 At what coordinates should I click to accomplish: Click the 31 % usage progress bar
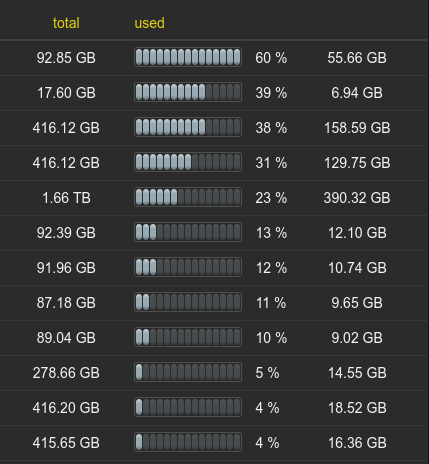click(188, 162)
